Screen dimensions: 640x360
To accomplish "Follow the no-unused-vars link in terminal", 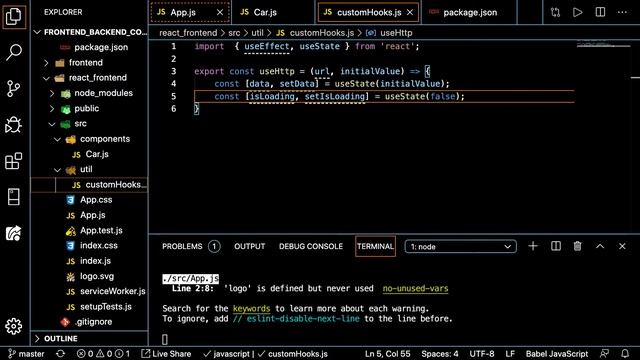I will 415,288.
